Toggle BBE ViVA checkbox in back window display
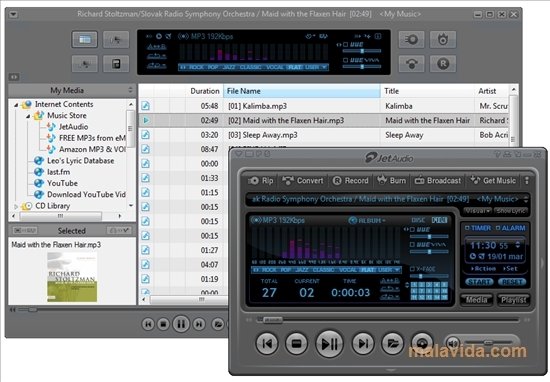This screenshot has height=382, width=550. pyautogui.click(x=346, y=60)
